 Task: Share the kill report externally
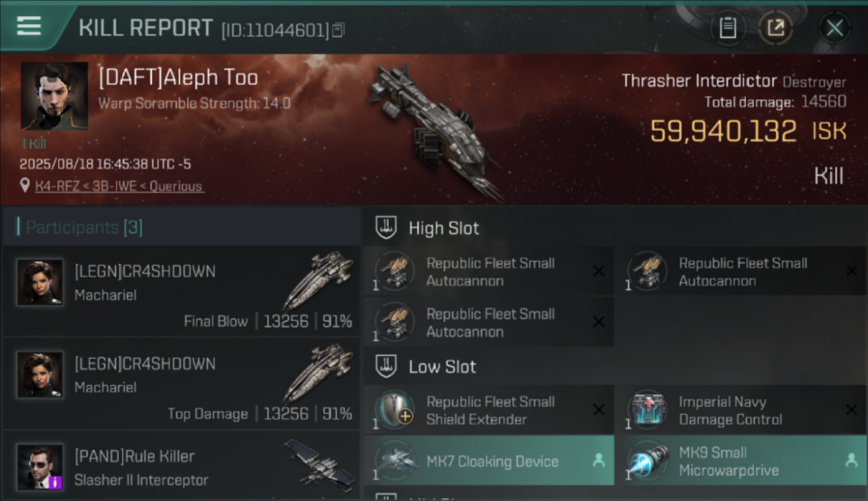(776, 28)
